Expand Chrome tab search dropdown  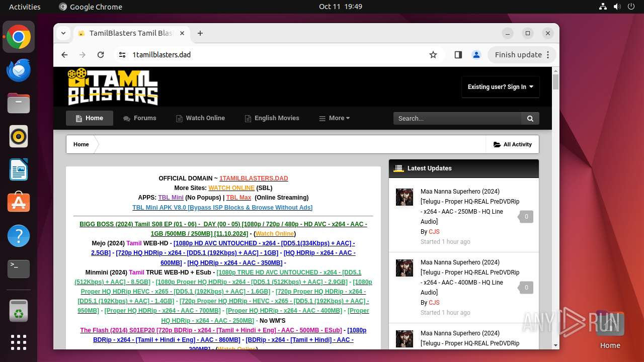tap(63, 33)
